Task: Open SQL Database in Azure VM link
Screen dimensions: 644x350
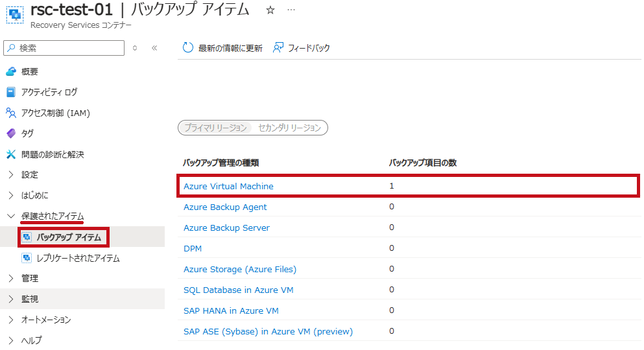Action: [239, 290]
